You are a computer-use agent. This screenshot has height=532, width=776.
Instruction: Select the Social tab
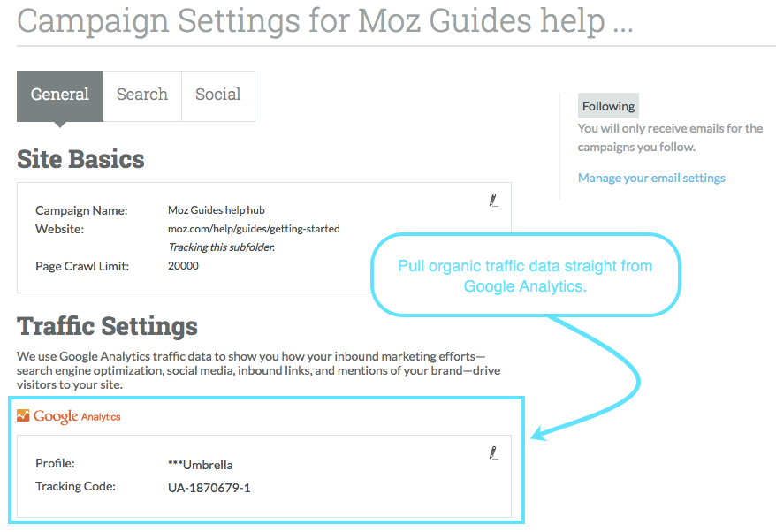click(218, 95)
